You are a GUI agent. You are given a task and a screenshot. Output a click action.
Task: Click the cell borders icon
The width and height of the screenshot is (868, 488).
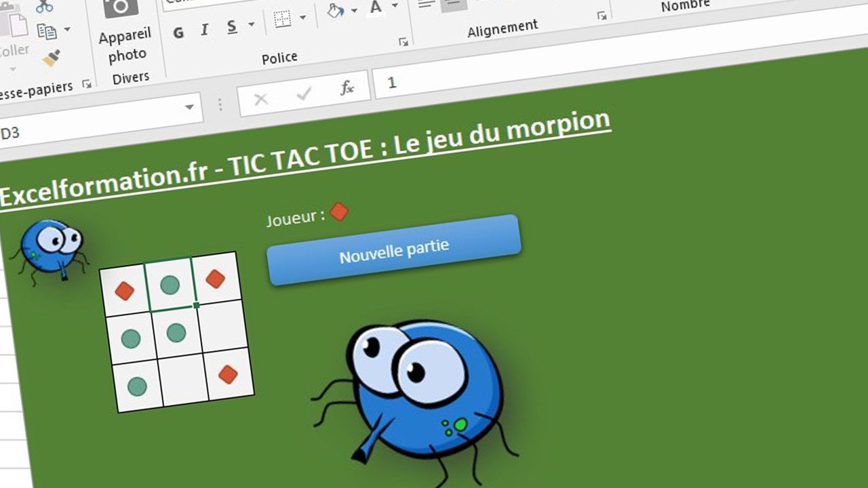pyautogui.click(x=282, y=20)
